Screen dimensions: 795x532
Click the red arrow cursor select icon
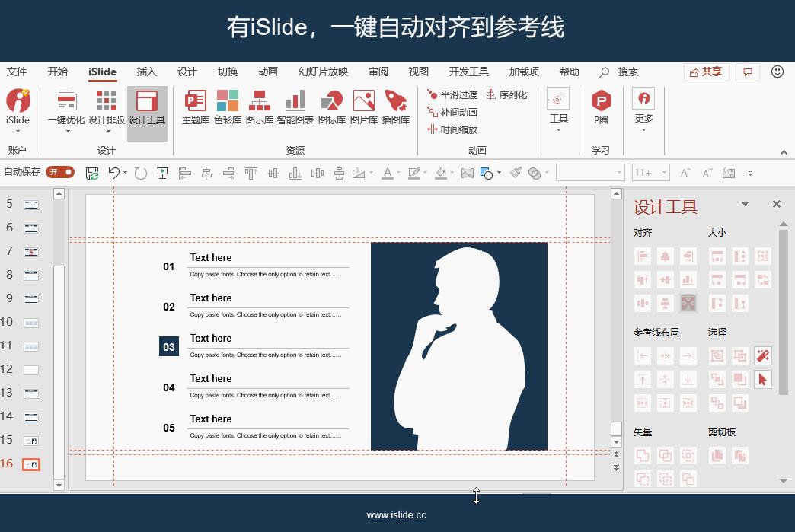(x=762, y=380)
